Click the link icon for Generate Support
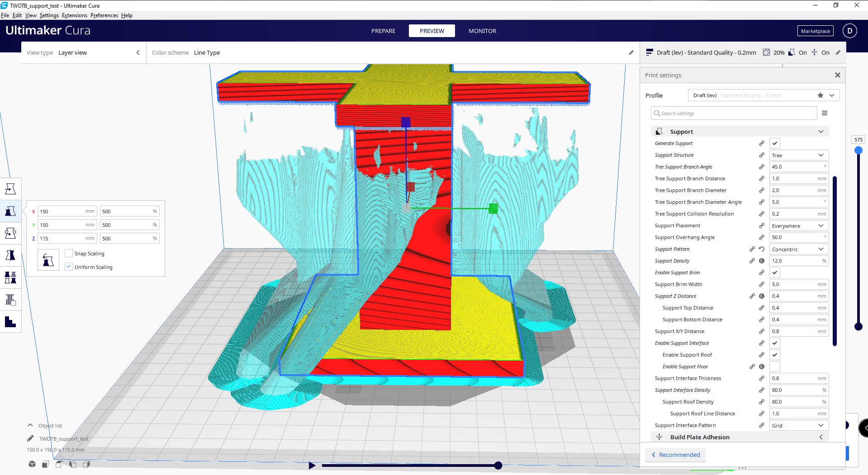 tap(762, 143)
